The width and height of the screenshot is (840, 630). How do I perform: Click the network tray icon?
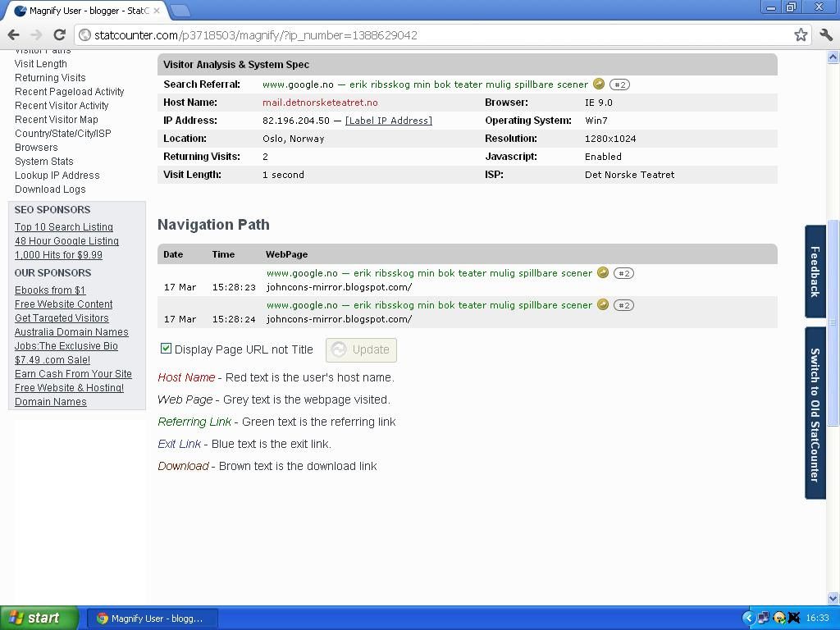click(764, 619)
